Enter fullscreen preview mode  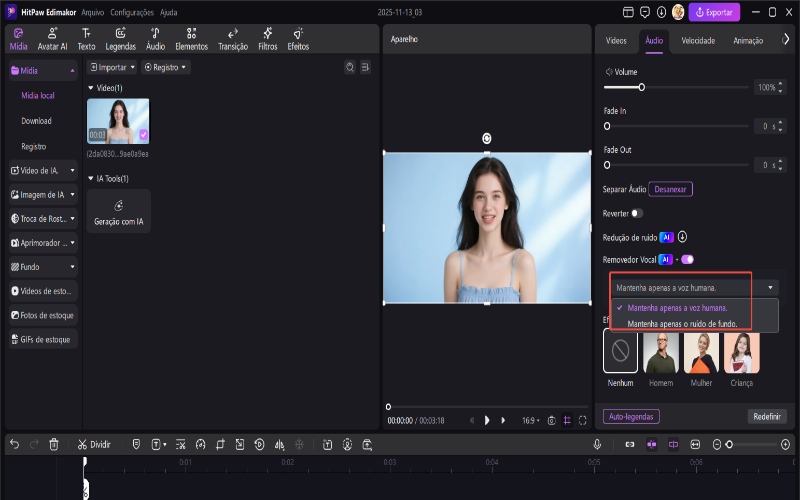pyautogui.click(x=583, y=421)
